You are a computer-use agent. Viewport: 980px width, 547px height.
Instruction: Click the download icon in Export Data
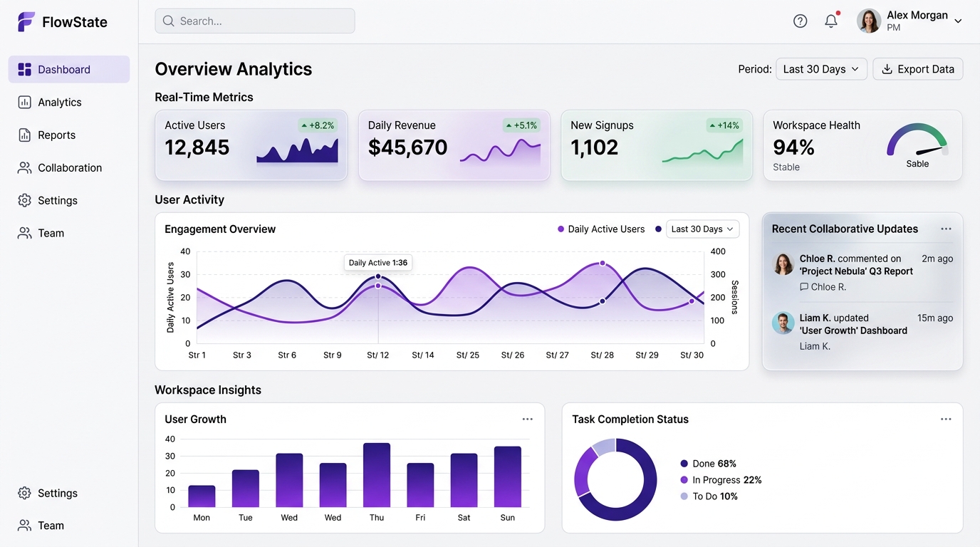[x=887, y=69]
